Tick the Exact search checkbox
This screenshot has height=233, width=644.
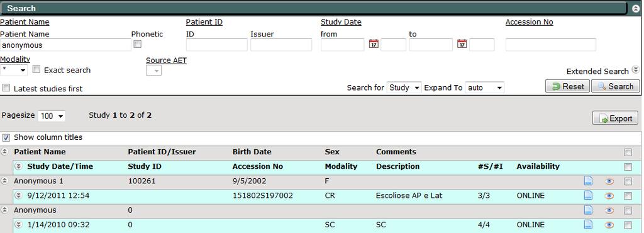coord(36,70)
